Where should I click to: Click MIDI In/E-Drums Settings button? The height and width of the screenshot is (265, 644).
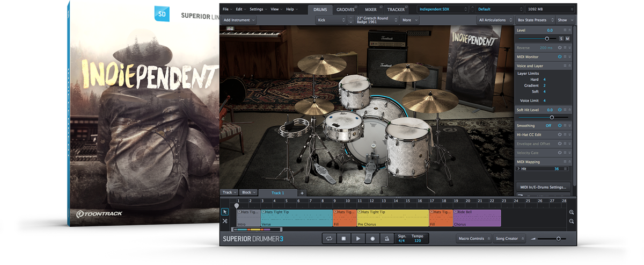pyautogui.click(x=543, y=187)
